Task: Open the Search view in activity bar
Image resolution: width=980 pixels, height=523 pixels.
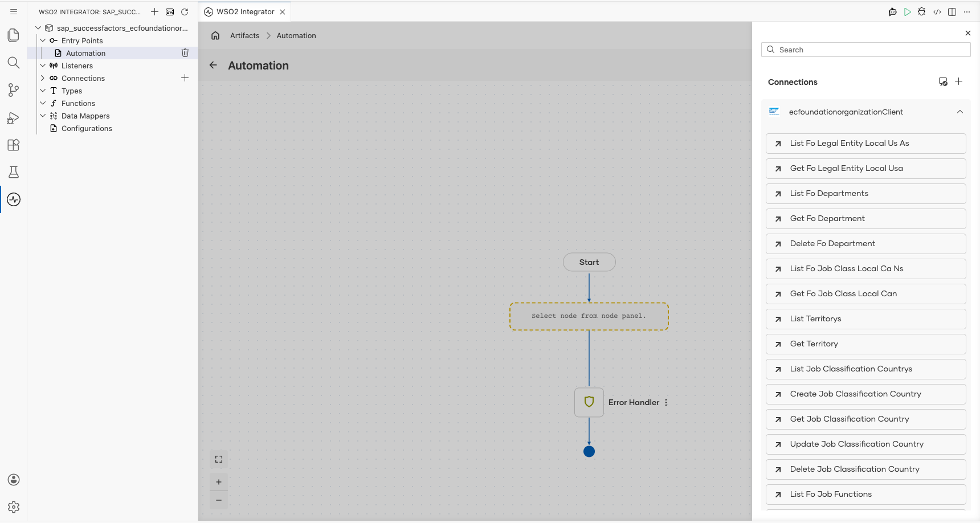Action: tap(14, 63)
